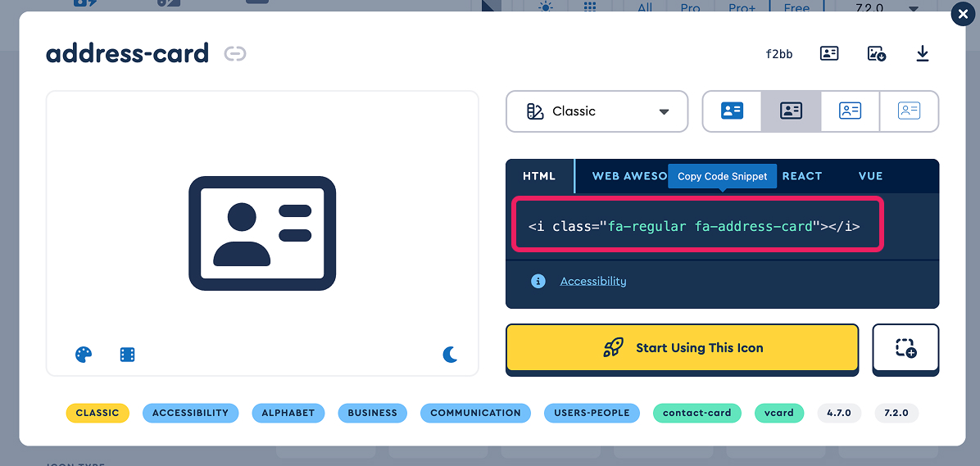Viewport: 980px width, 466px height.
Task: Close the icon detail modal
Action: 964,15
